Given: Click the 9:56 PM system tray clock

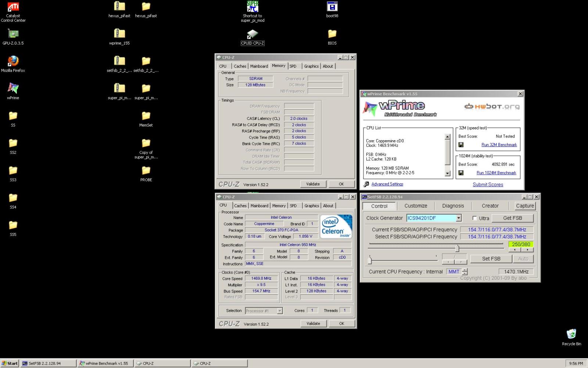Looking at the screenshot, I should 576,363.
